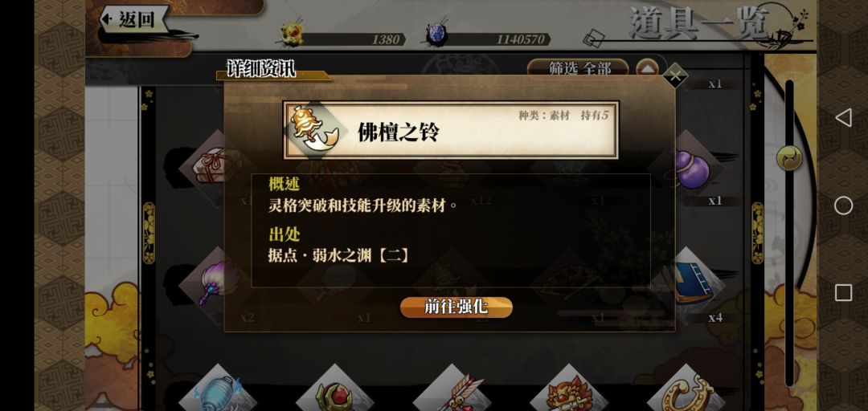The image size is (868, 411).
Task: Click the gold scroll slider knob
Action: (x=789, y=159)
